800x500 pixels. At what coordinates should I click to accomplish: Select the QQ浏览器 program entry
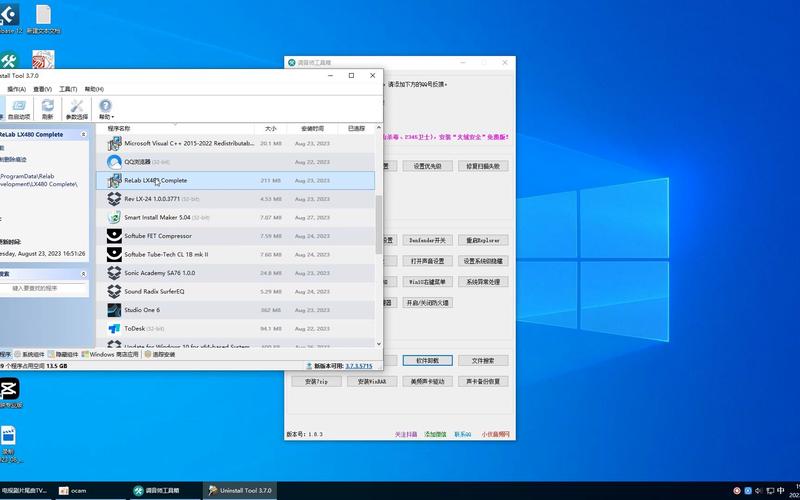click(137, 161)
